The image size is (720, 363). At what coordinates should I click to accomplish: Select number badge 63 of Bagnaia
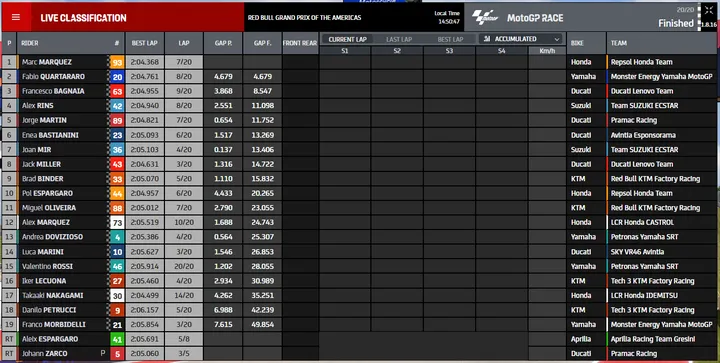pyautogui.click(x=117, y=91)
